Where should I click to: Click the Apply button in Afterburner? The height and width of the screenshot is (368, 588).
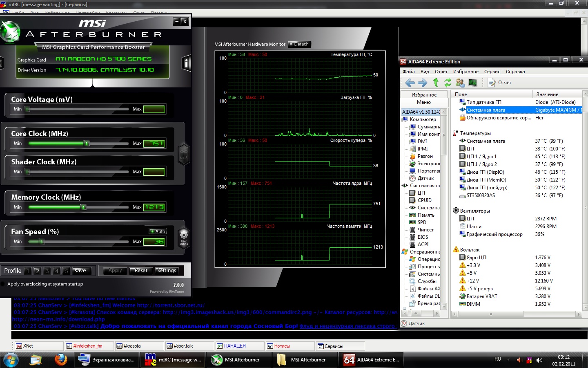pyautogui.click(x=115, y=271)
